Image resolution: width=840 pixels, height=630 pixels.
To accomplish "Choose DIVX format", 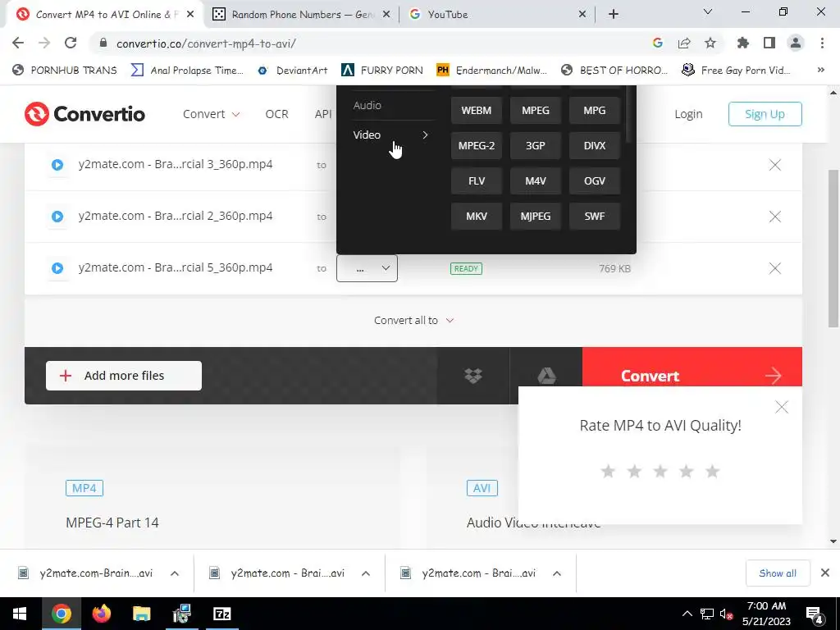I will 595,146.
